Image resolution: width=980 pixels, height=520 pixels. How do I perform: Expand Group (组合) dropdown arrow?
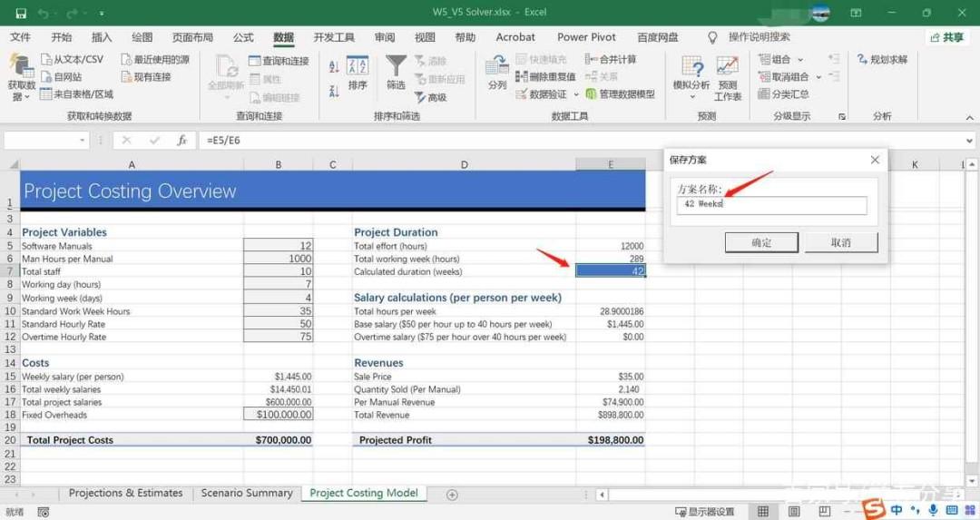[800, 60]
